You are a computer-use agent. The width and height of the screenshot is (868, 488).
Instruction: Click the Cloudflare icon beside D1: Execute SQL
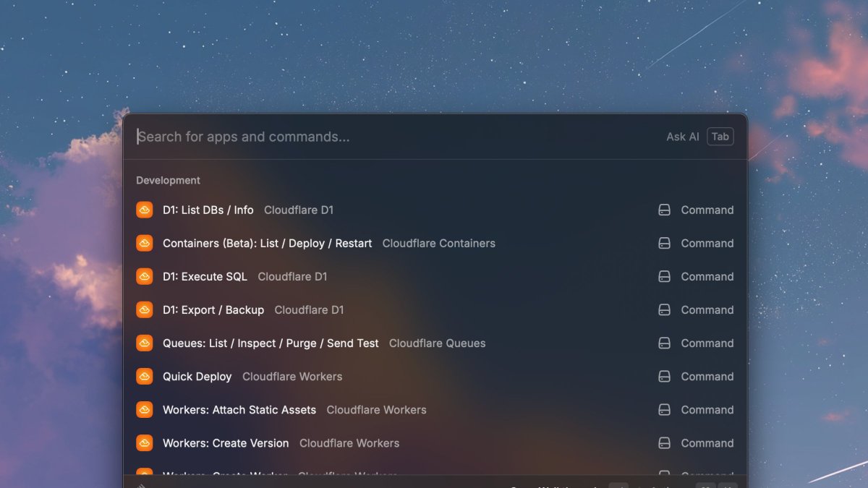tap(145, 276)
